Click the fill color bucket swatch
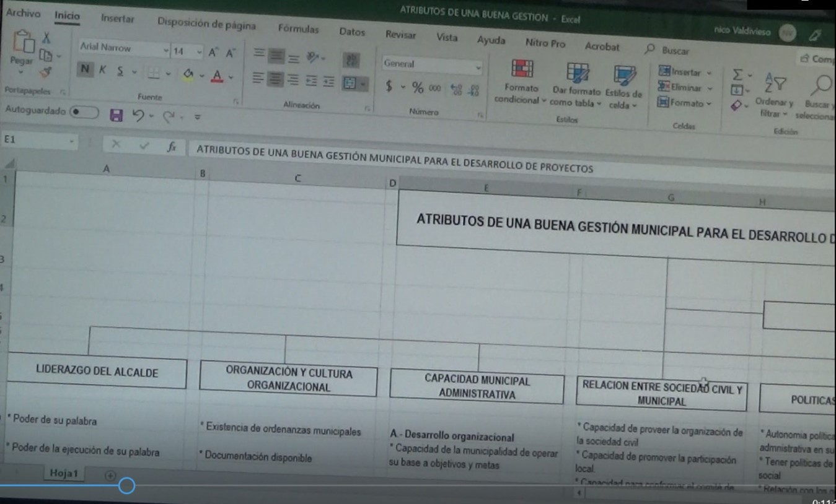Viewport: 836px width, 504px height. [x=188, y=75]
